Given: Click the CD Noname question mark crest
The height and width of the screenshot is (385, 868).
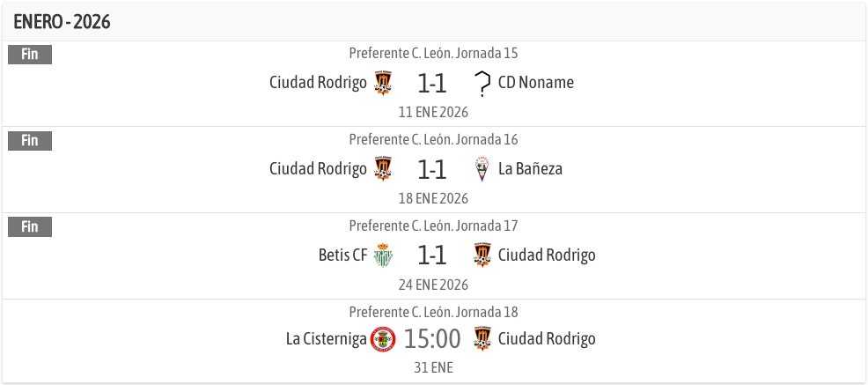Looking at the screenshot, I should pos(482,83).
